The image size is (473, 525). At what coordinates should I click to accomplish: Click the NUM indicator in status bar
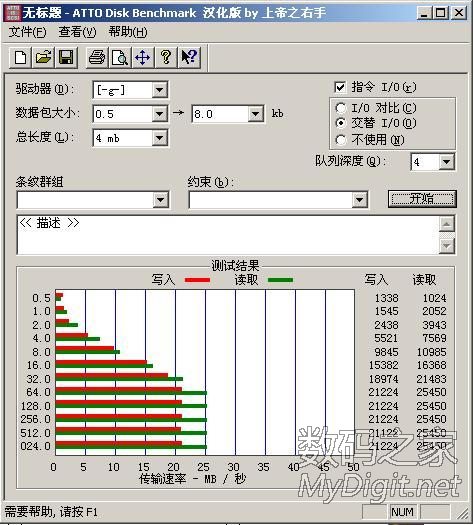[x=402, y=512]
